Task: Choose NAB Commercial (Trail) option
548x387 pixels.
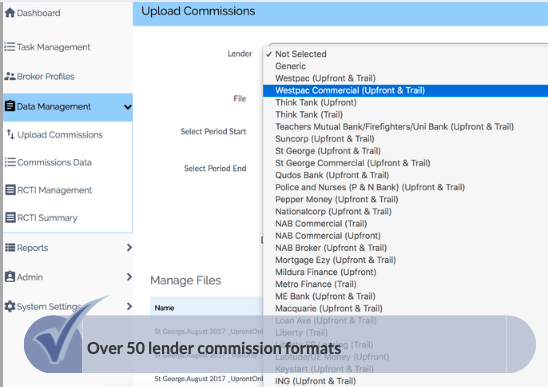Action: point(321,223)
